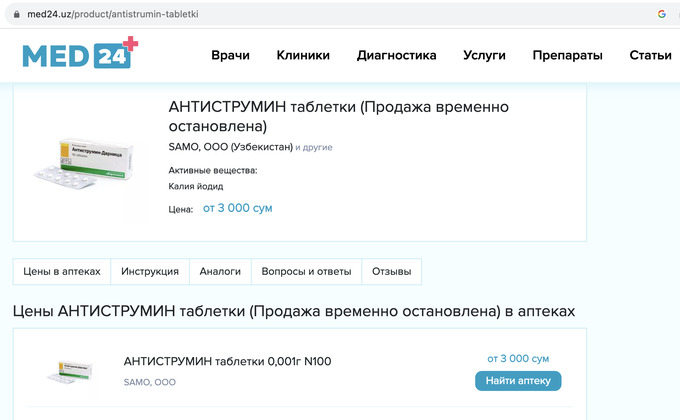This screenshot has height=420, width=680.
Task: Click the Калия йодид active substance
Action: [x=196, y=186]
